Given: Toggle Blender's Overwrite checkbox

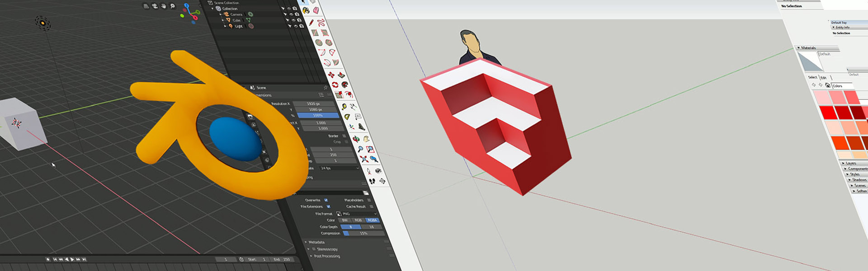Looking at the screenshot, I should point(326,200).
